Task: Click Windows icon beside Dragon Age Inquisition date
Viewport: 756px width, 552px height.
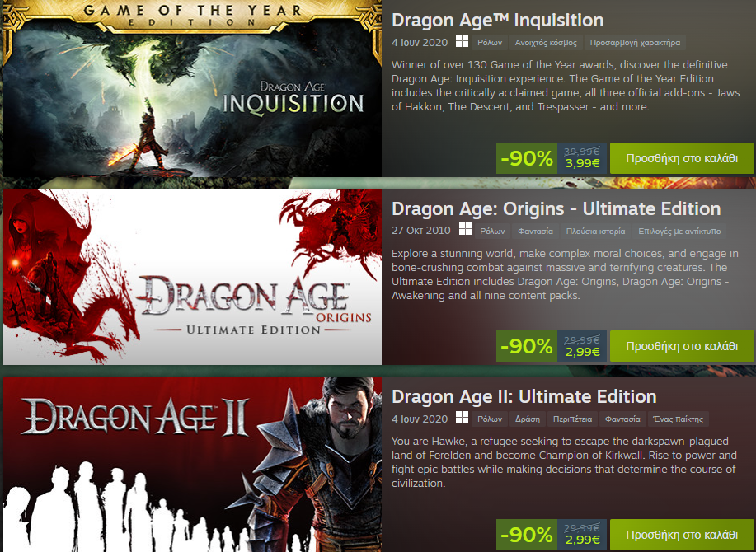Action: tap(462, 41)
